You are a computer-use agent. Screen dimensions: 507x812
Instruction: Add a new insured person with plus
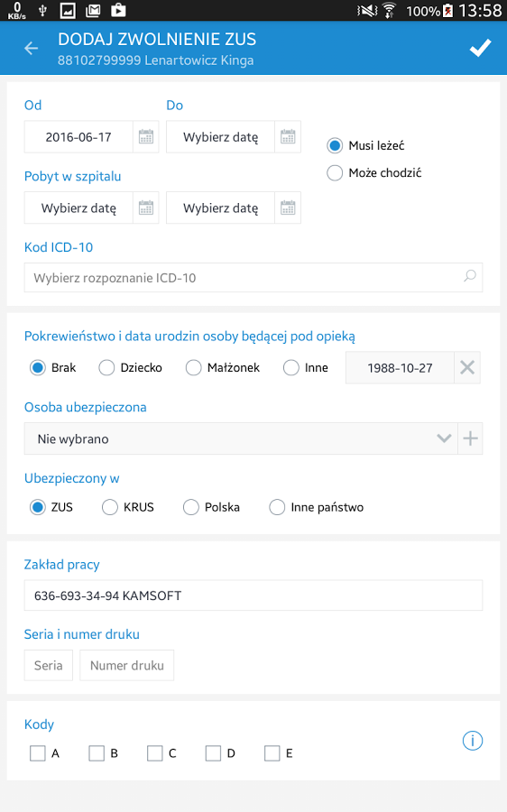[x=470, y=438]
